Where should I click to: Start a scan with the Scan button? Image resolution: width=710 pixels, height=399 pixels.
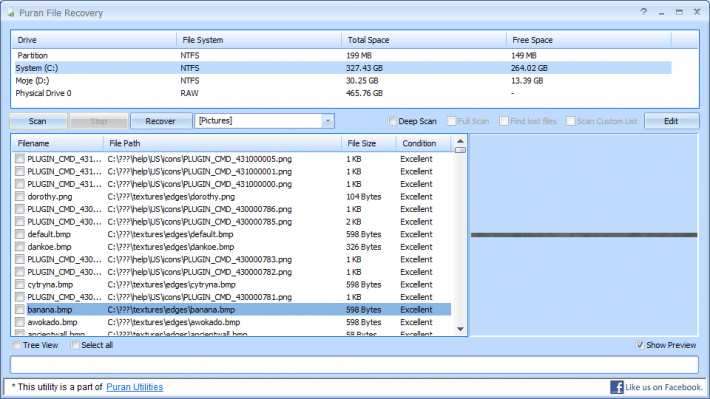38,121
